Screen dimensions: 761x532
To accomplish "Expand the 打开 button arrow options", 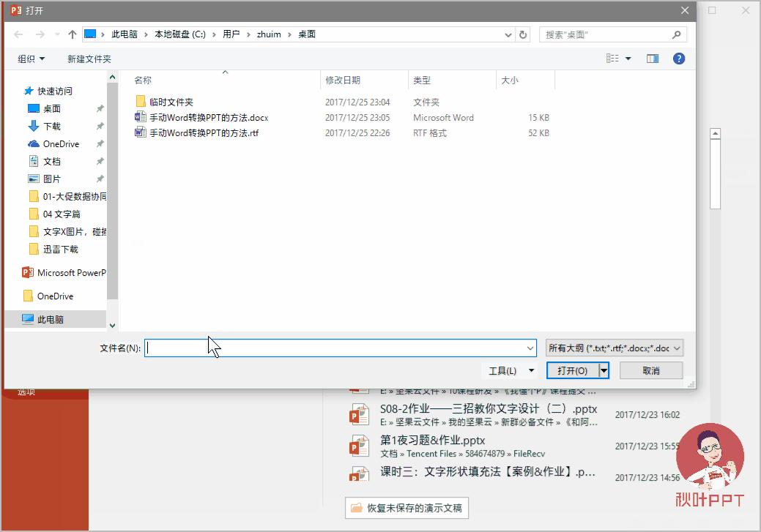I will pos(604,371).
